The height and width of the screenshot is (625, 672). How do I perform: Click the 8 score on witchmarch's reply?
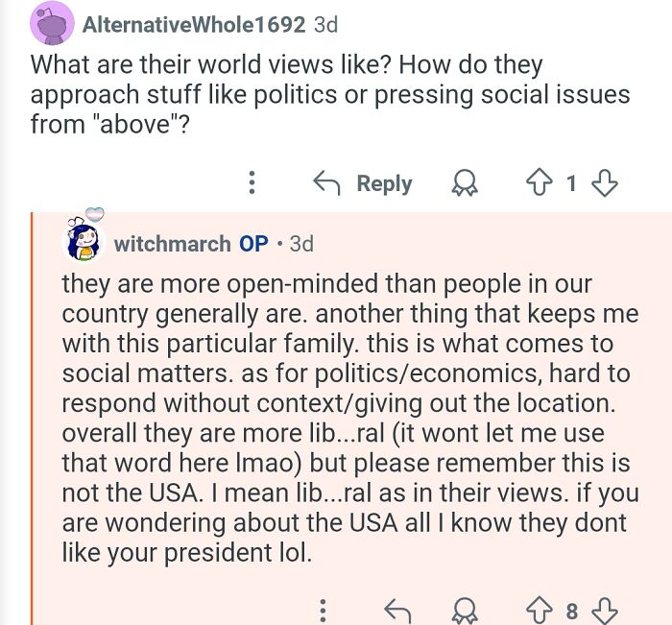571,609
